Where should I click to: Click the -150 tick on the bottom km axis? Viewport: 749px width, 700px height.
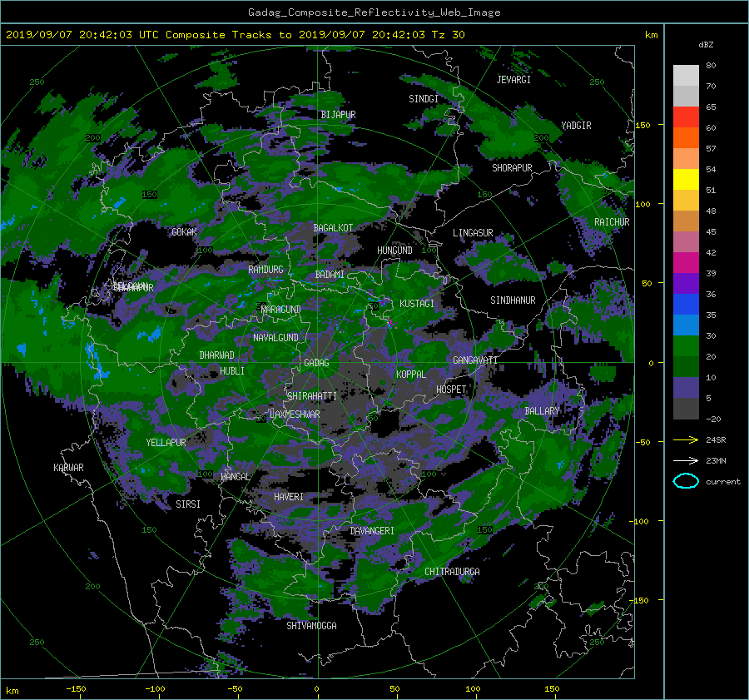tap(76, 689)
